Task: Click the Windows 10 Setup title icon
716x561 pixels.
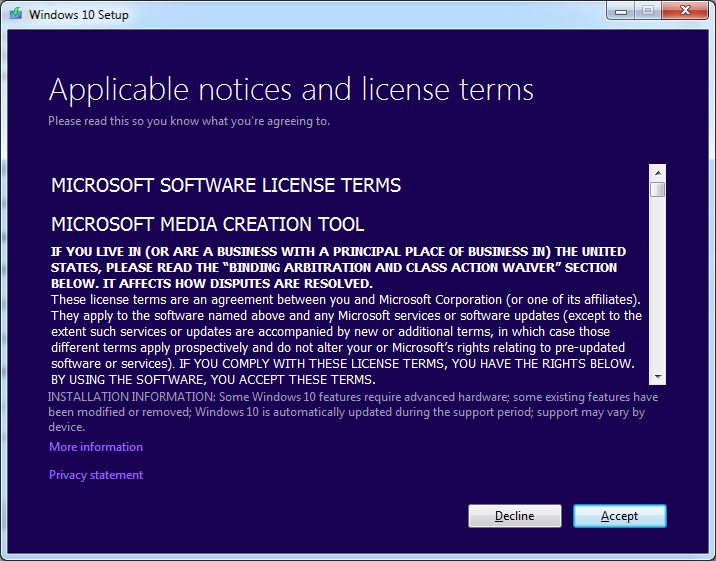Action: (x=16, y=13)
